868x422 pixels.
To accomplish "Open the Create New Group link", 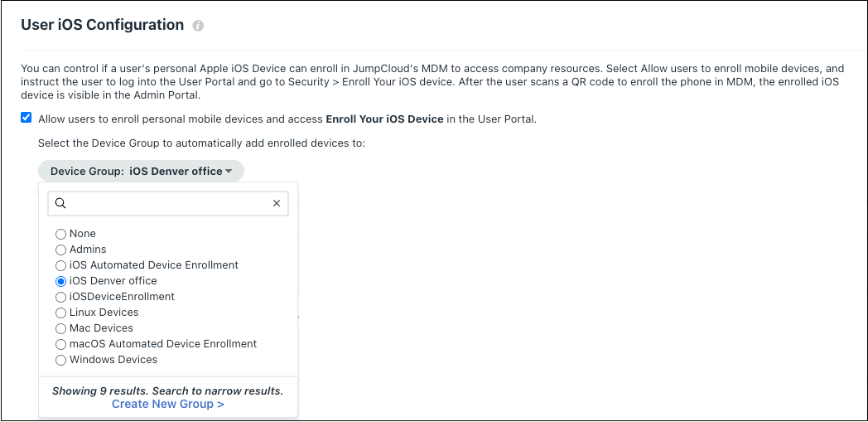I will (167, 405).
